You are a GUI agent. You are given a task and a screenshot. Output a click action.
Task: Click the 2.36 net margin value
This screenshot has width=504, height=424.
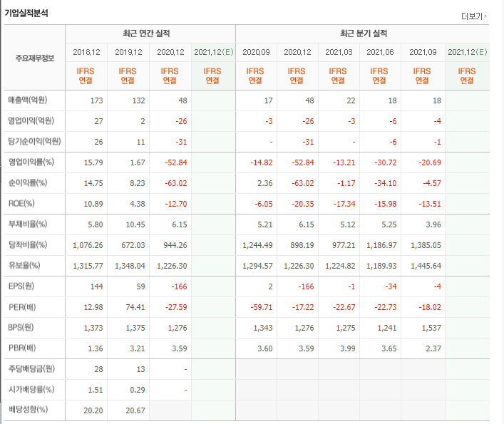click(265, 183)
